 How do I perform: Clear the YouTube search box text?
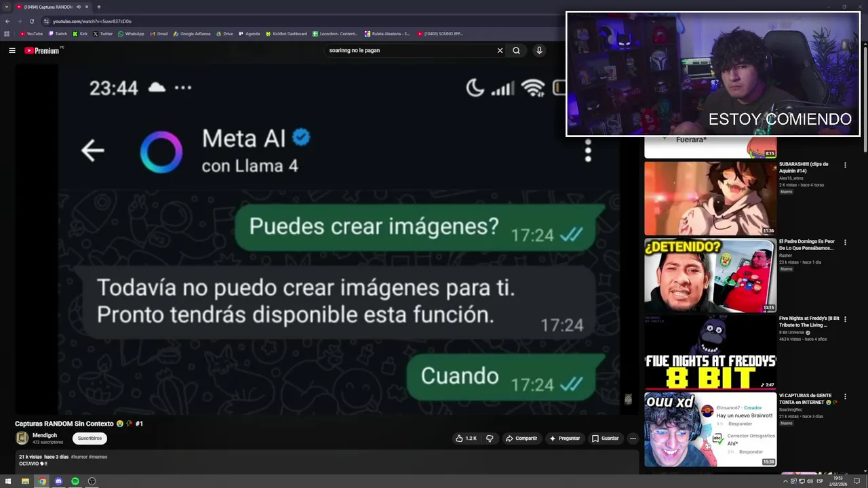coord(500,50)
